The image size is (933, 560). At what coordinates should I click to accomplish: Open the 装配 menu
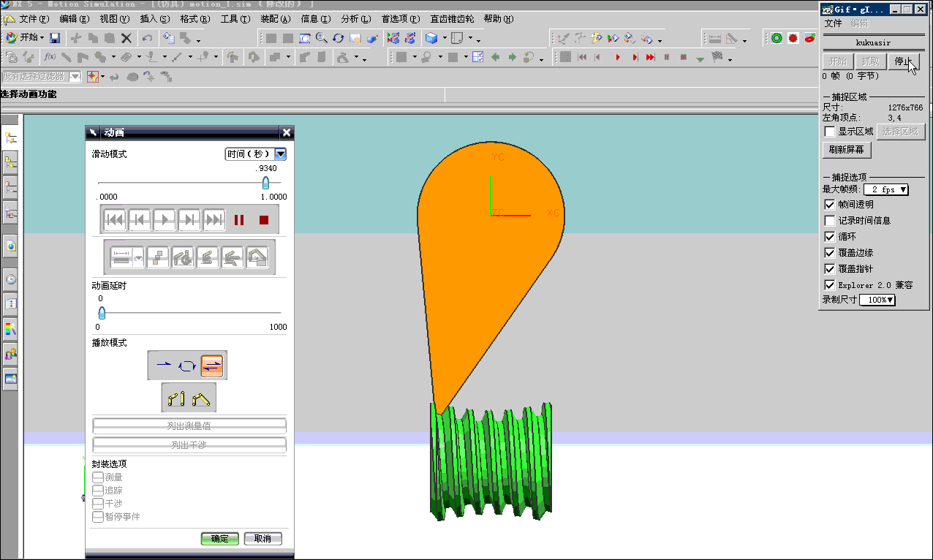pyautogui.click(x=276, y=19)
